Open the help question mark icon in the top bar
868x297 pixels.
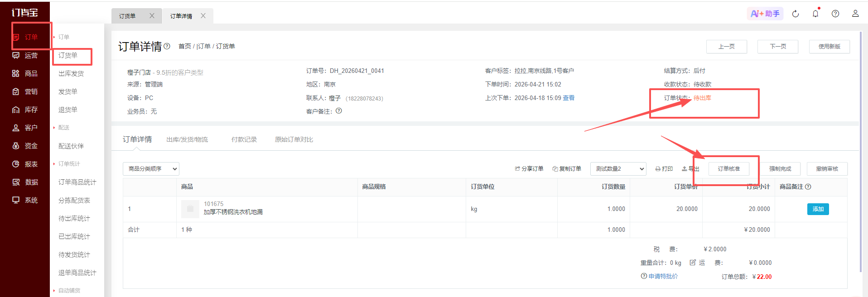(835, 14)
